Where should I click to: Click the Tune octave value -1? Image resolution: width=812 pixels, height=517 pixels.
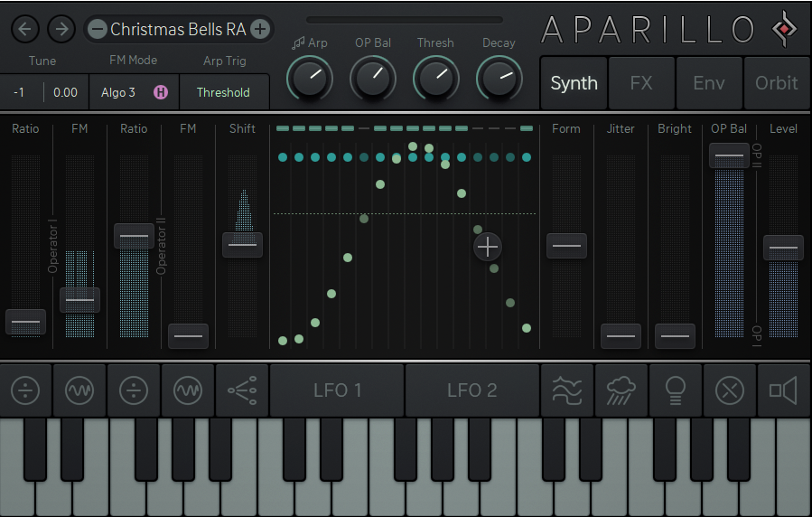[19, 93]
